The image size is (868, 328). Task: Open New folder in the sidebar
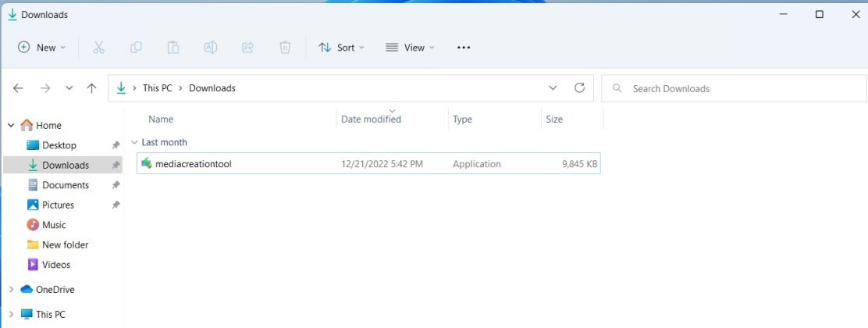pos(66,245)
